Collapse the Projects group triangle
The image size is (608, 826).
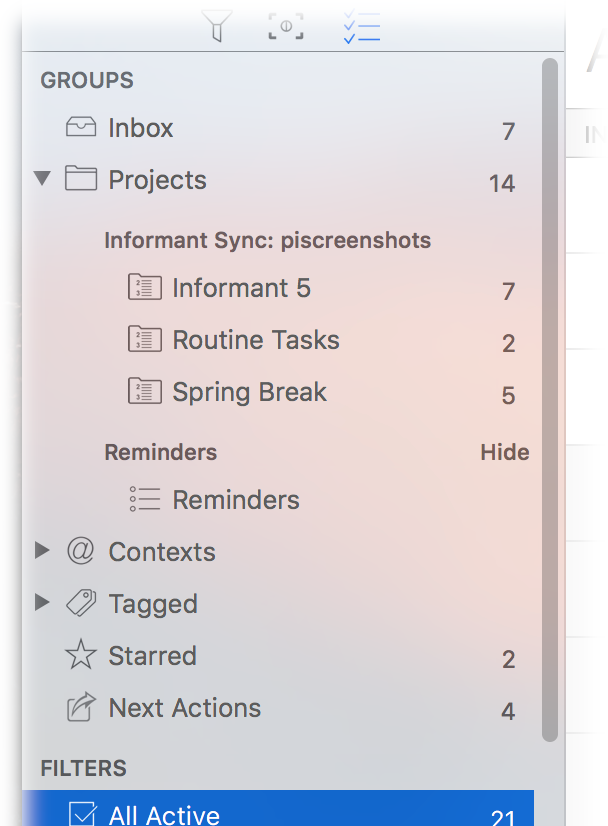(x=42, y=180)
